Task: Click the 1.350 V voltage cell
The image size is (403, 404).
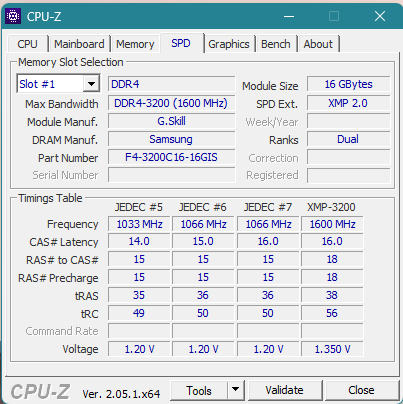Action: pos(332,349)
